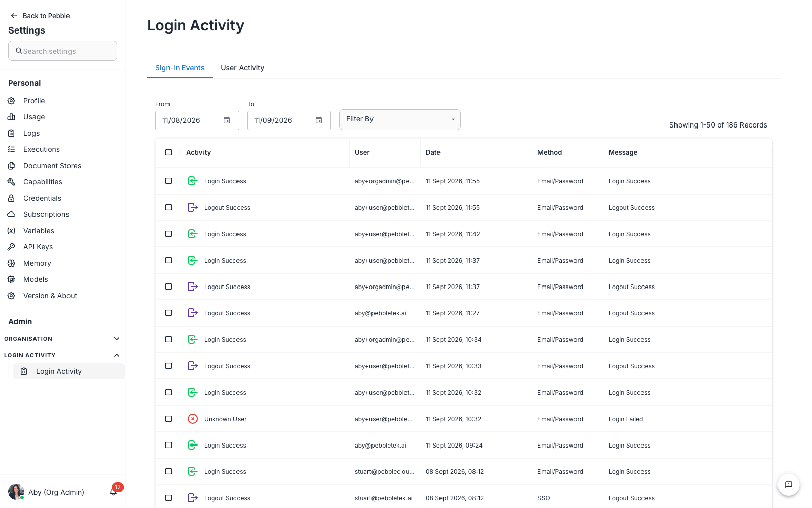The height and width of the screenshot is (508, 812).
Task: Check the 11:37 Logout Success row checkbox
Action: pyautogui.click(x=168, y=287)
